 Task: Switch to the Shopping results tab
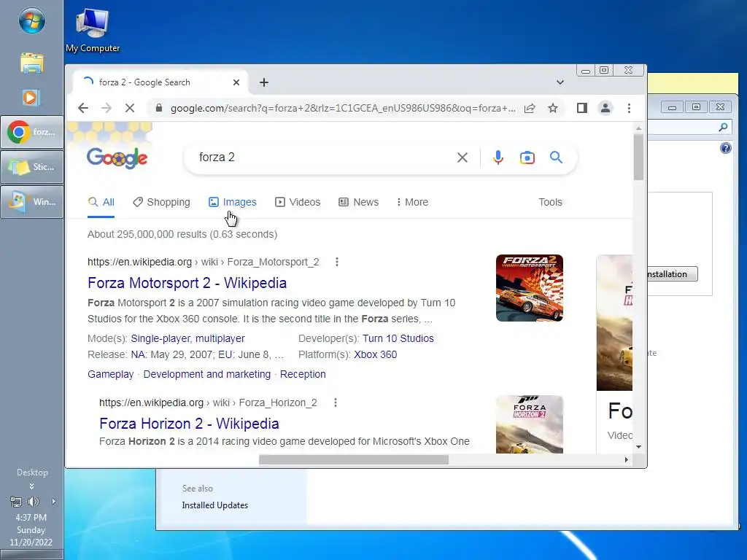(x=161, y=203)
